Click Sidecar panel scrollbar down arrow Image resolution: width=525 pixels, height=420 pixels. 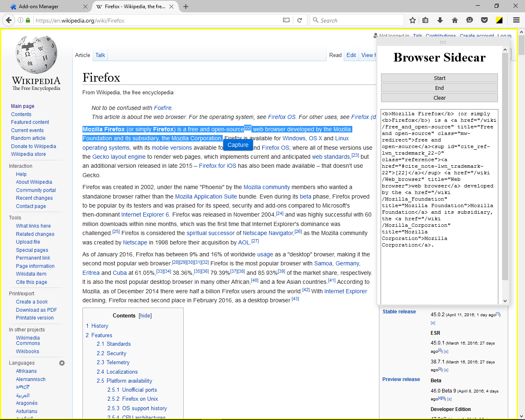[x=505, y=301]
